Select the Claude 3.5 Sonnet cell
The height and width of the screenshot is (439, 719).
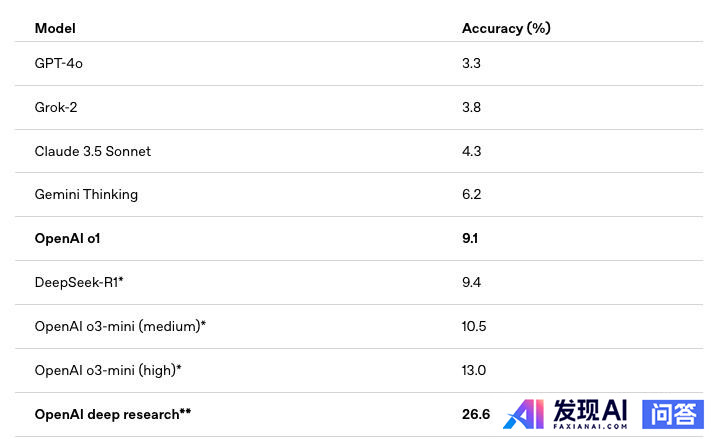point(93,151)
